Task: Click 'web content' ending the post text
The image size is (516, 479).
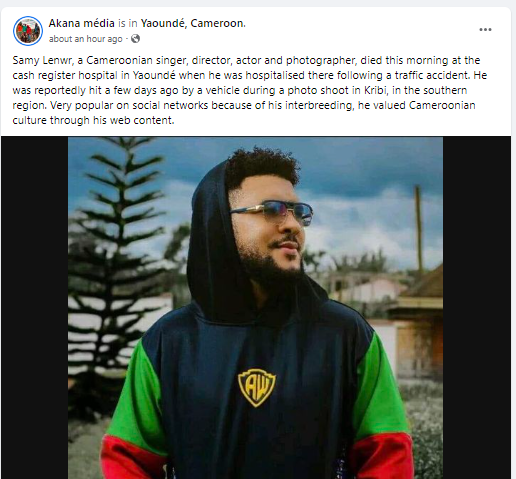Action: point(142,120)
